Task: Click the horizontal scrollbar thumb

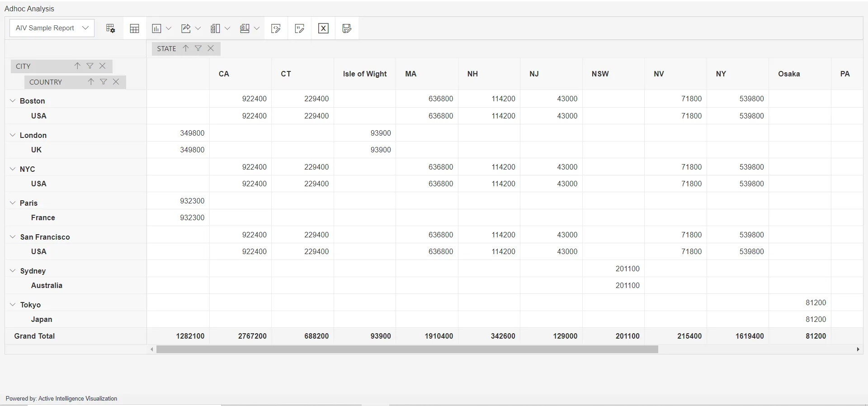Action: pos(407,349)
